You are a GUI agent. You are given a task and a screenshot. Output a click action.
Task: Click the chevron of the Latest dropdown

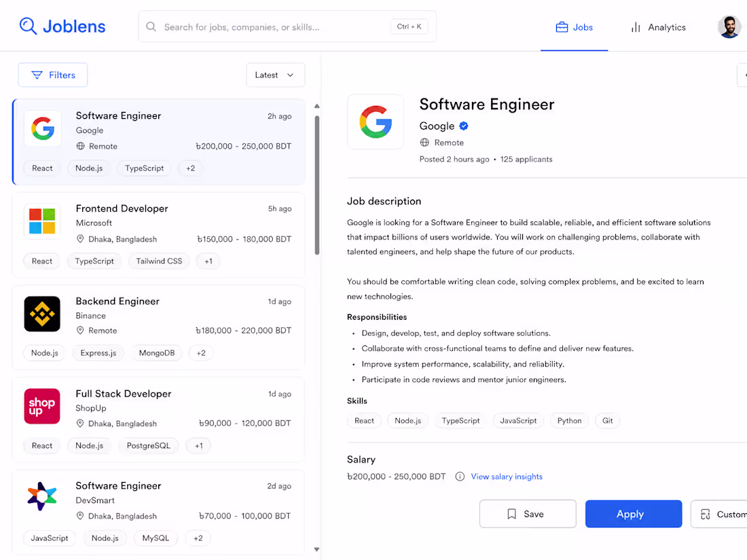[290, 75]
